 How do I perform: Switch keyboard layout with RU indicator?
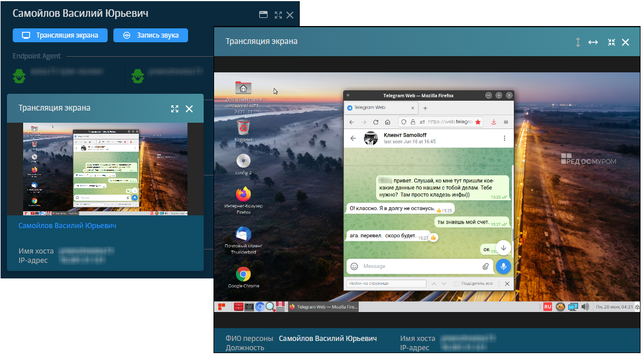pos(547,307)
